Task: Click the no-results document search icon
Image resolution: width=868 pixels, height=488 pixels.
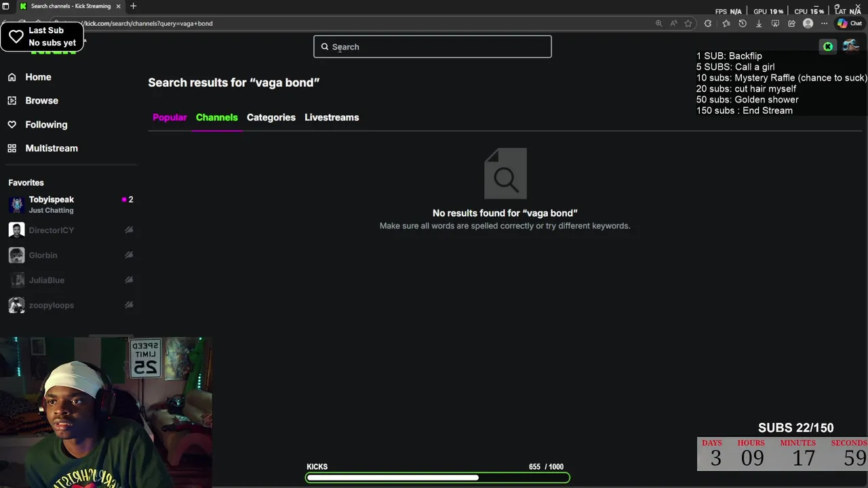Action: (505, 174)
